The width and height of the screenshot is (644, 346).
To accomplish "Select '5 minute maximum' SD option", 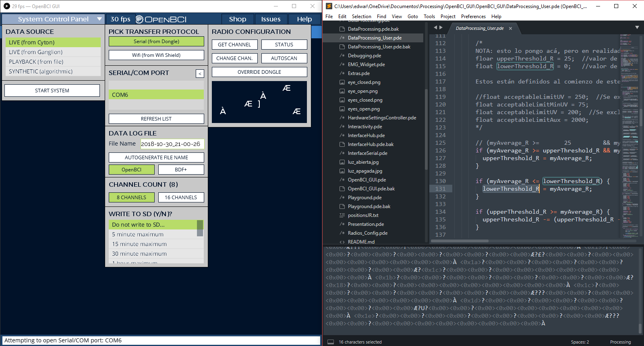I will click(x=153, y=234).
